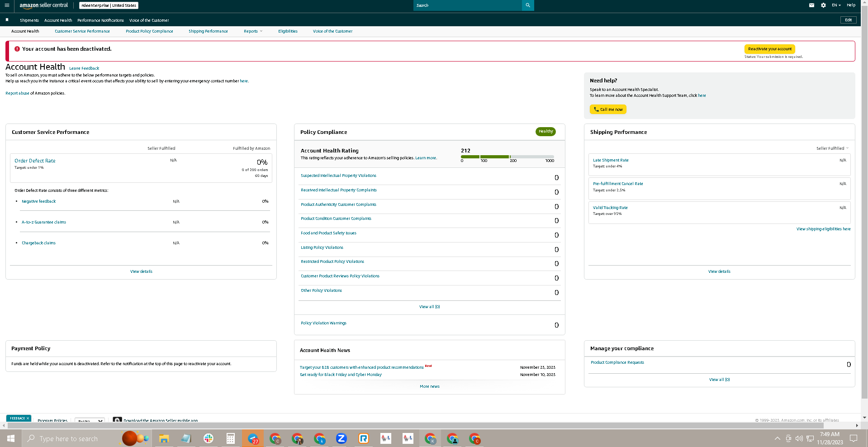Switch to Chrome with blue person badge
The image size is (868, 447).
(452, 438)
